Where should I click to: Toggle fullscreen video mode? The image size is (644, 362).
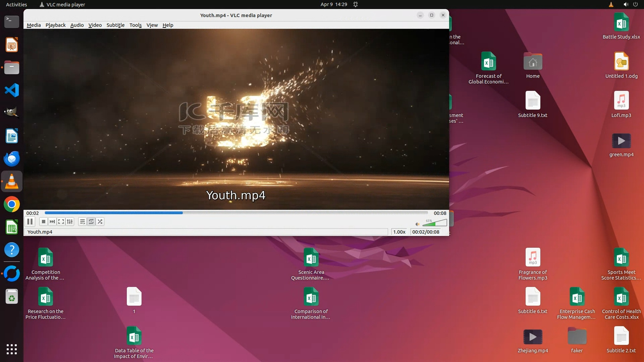(61, 222)
